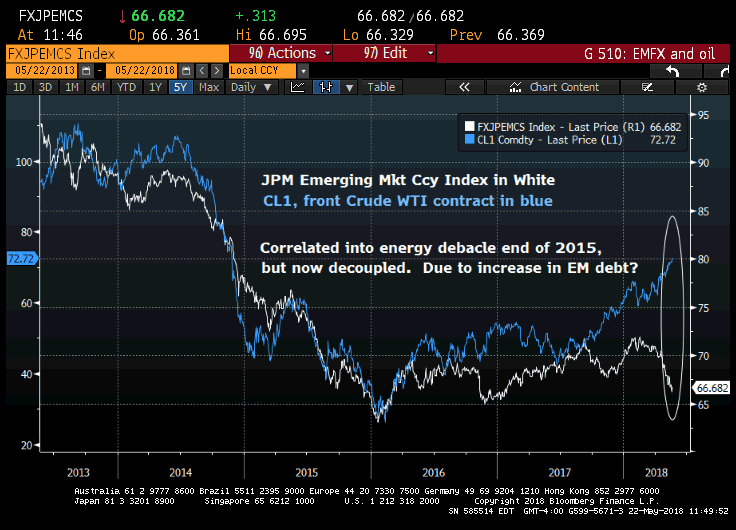
Task: Open chart settings gear icon
Action: click(x=701, y=87)
